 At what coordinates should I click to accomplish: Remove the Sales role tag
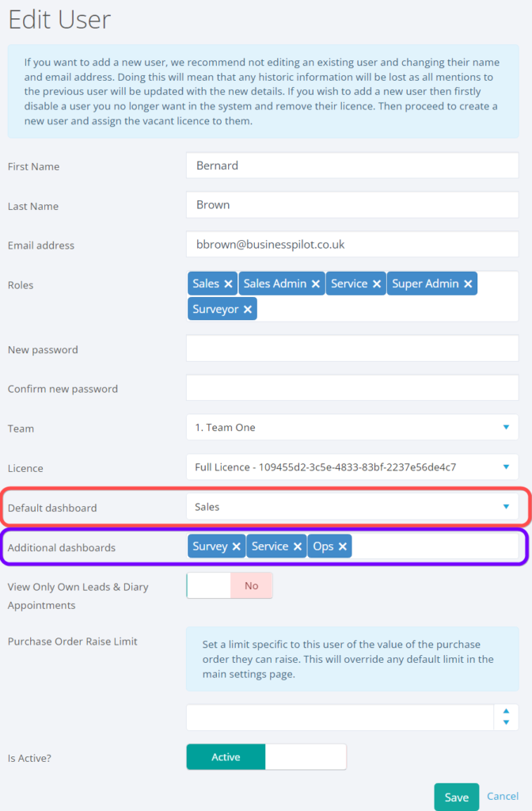[x=228, y=284]
